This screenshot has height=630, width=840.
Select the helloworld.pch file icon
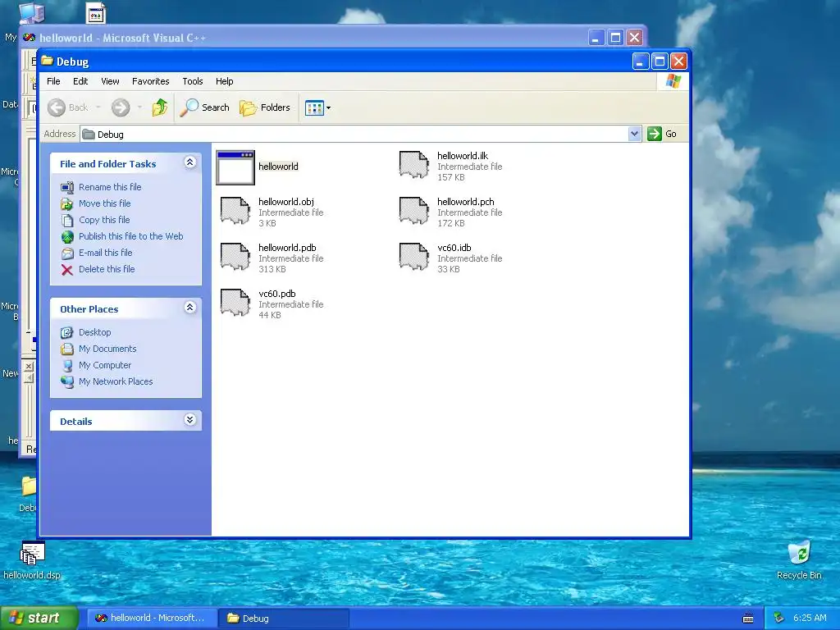[414, 211]
